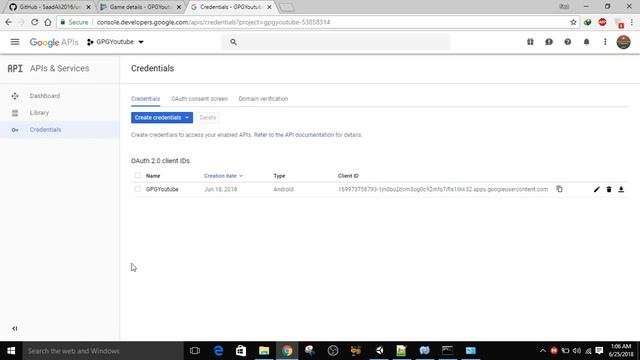This screenshot has width=640, height=360.
Task: Click the Jun 18, 2018 creation date
Action: point(221,189)
